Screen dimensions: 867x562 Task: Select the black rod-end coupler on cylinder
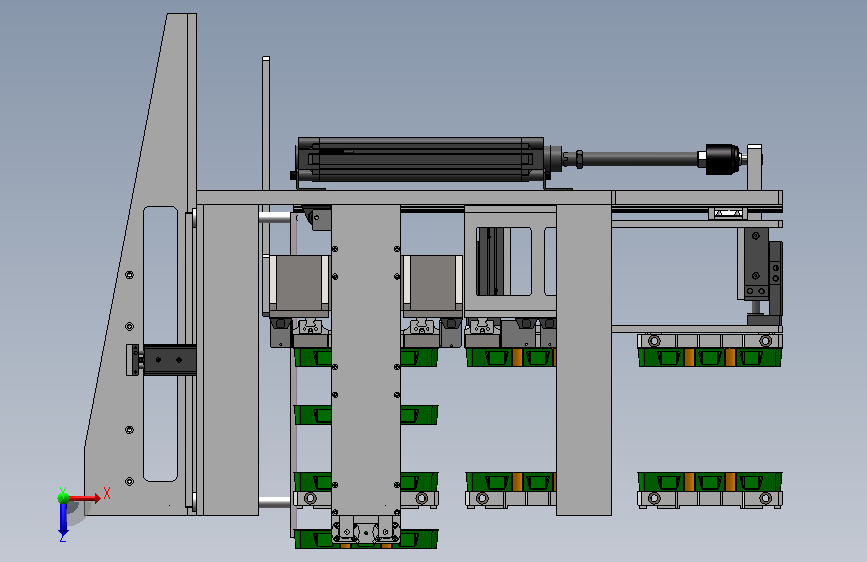(723, 159)
